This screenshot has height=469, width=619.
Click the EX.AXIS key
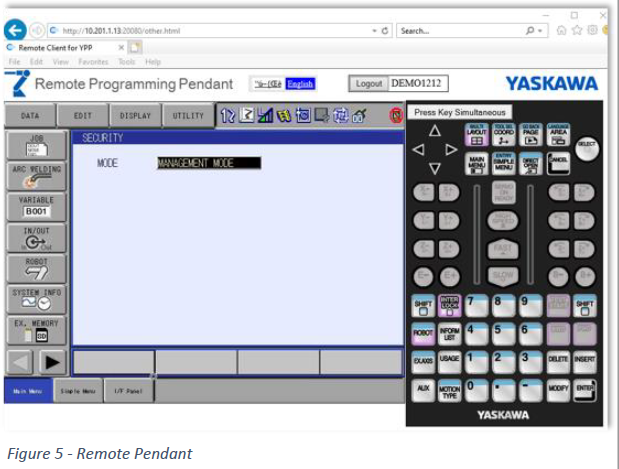(x=423, y=362)
